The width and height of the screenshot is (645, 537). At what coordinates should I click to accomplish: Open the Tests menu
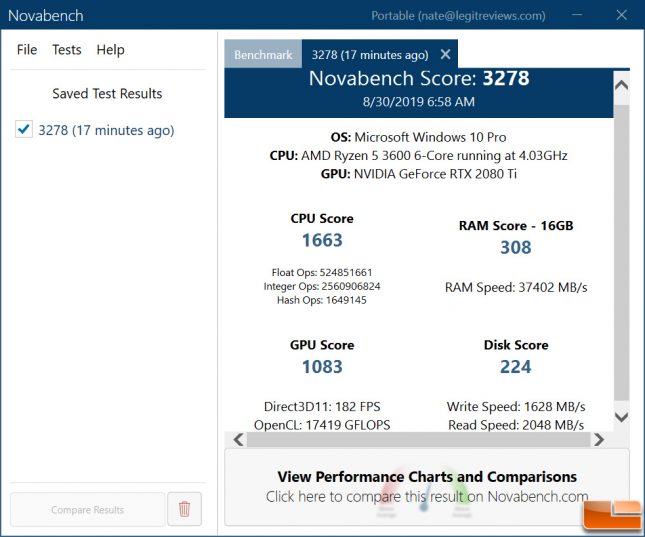coord(67,50)
